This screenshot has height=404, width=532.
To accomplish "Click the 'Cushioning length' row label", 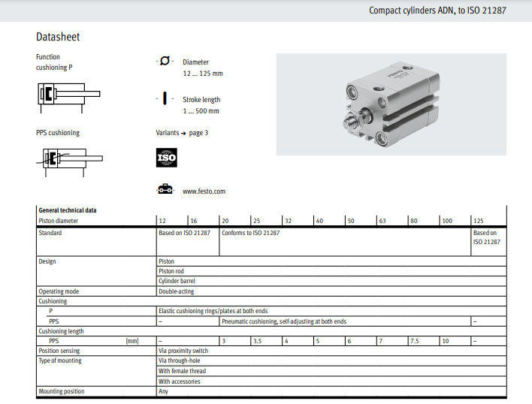I will coord(61,331).
